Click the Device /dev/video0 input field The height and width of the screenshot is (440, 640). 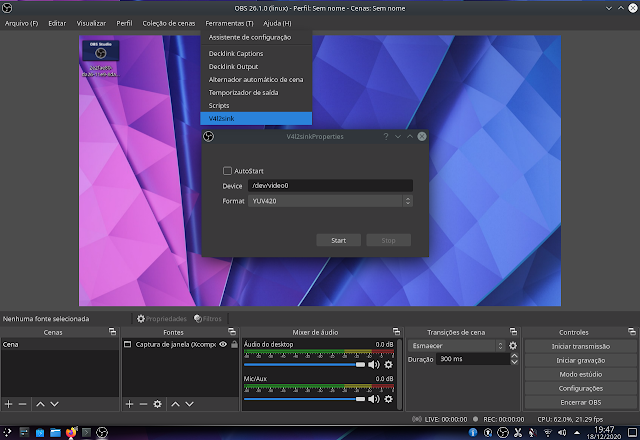point(330,186)
